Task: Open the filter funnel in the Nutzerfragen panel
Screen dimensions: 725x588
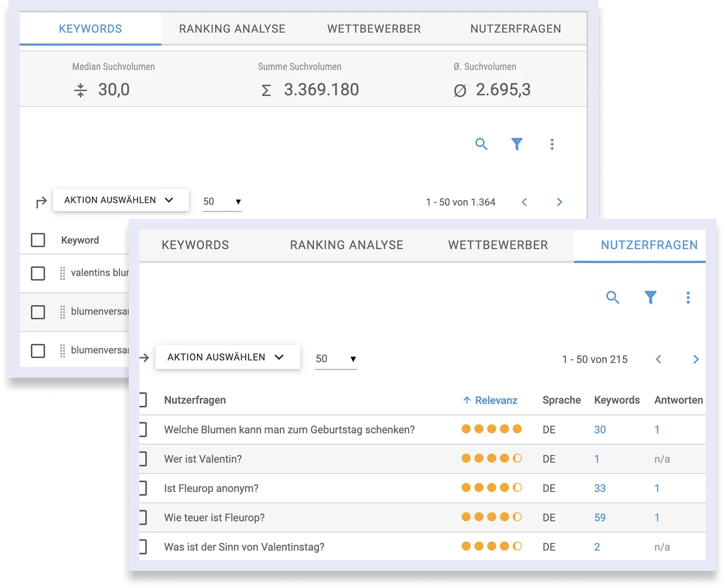Action: click(x=650, y=297)
